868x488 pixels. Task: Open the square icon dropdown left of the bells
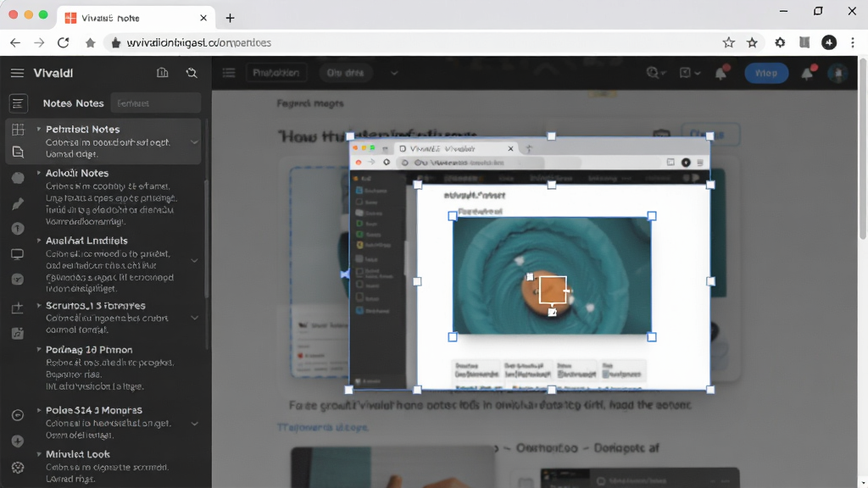tap(690, 73)
